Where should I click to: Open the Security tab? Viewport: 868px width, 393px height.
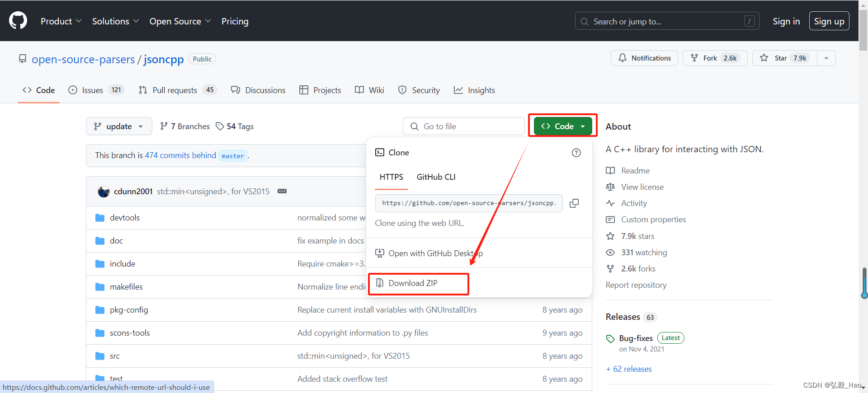[419, 90]
